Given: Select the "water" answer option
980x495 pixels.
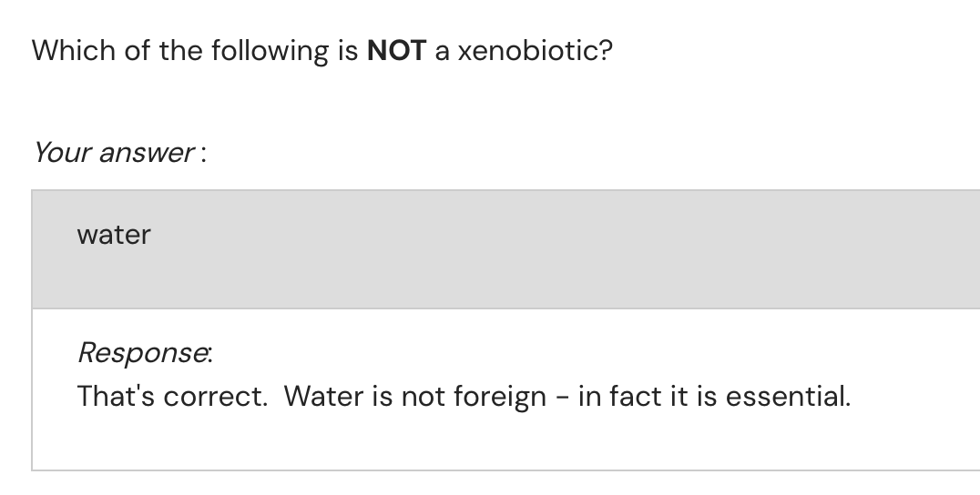Looking at the screenshot, I should 114,235.
